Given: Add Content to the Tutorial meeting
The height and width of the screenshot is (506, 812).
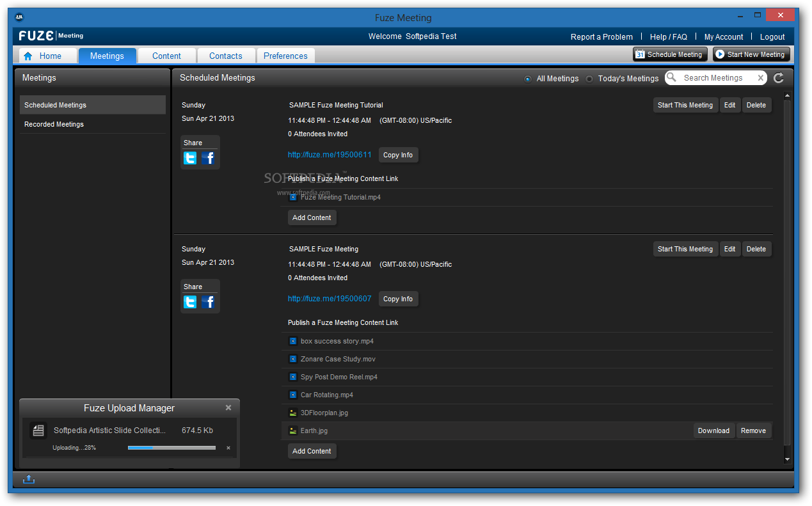Looking at the screenshot, I should pyautogui.click(x=312, y=217).
